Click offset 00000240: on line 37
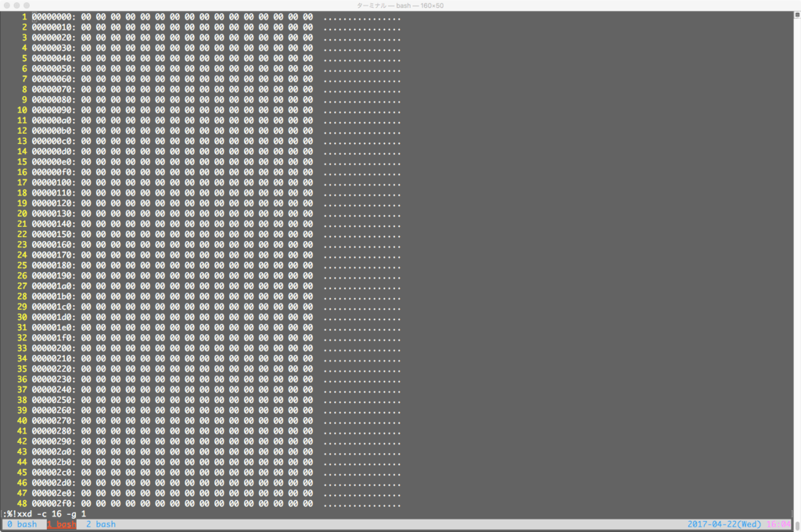 pyautogui.click(x=54, y=390)
